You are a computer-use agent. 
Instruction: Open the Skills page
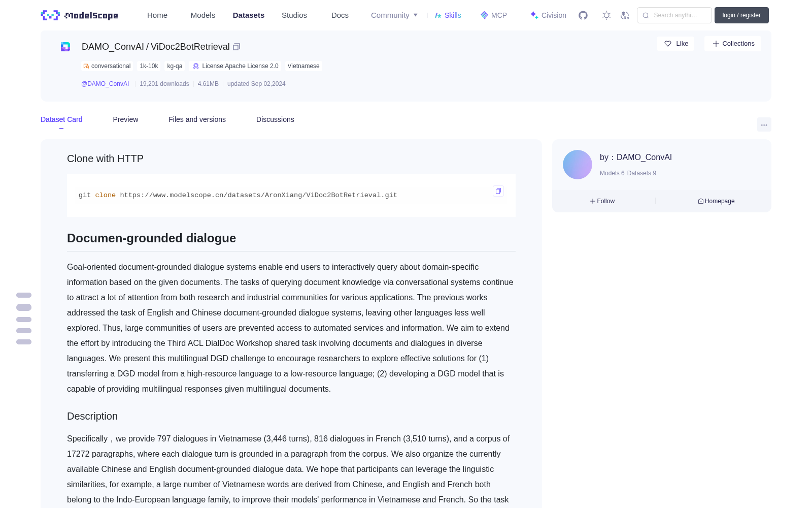pyautogui.click(x=448, y=15)
